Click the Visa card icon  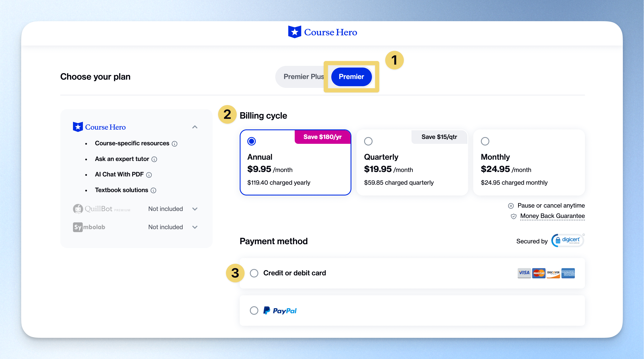pos(524,273)
